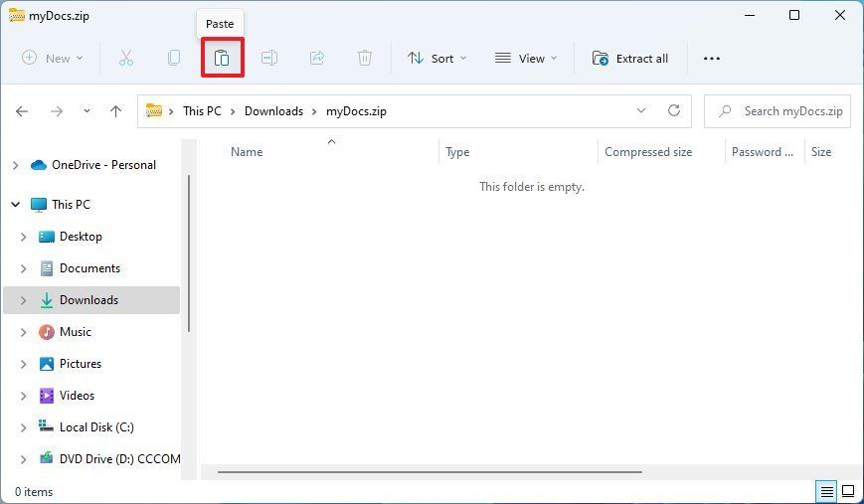Click the Search myDocs.zip field

(x=777, y=111)
